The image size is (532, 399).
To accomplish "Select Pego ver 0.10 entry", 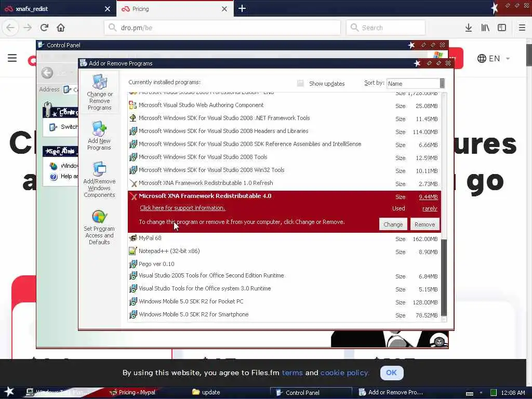I will click(284, 264).
